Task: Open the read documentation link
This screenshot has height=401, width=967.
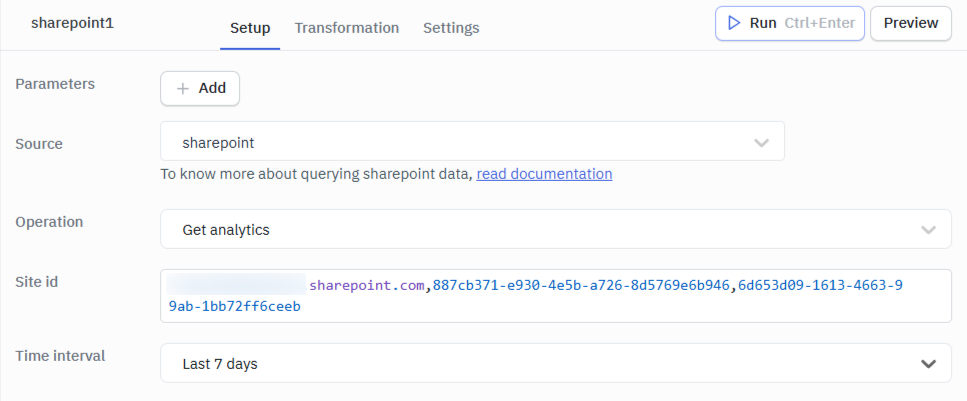Action: tap(545, 174)
